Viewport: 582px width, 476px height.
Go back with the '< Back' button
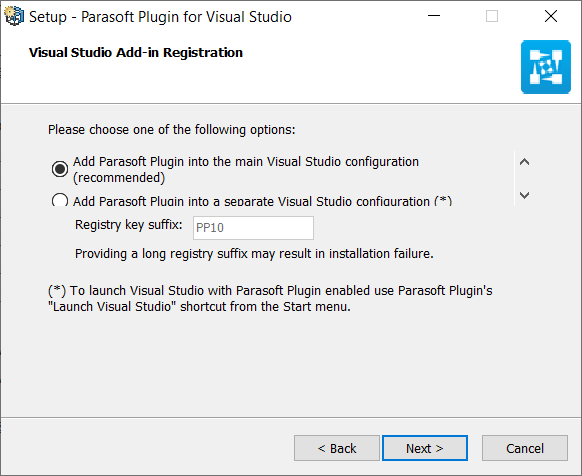point(337,448)
